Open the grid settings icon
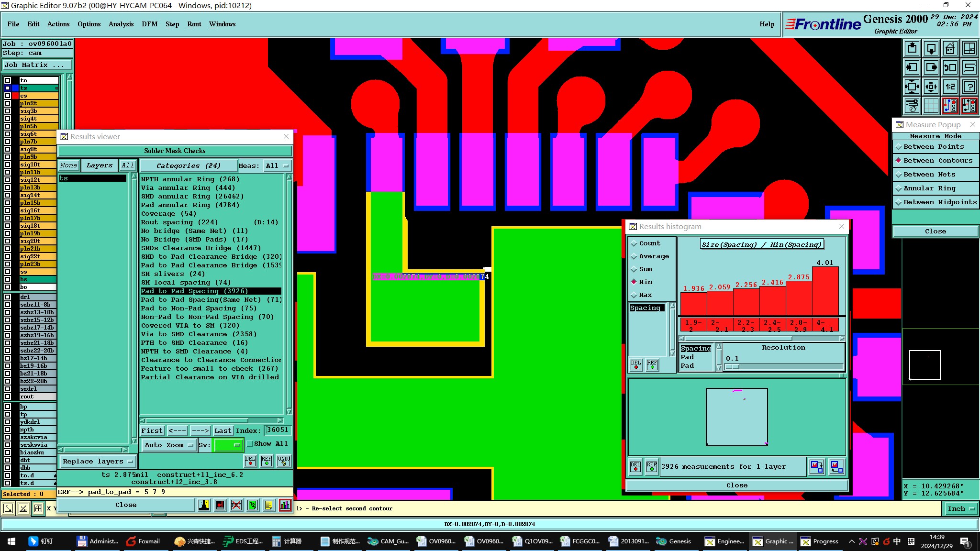The image size is (980, 551). pos(931,106)
